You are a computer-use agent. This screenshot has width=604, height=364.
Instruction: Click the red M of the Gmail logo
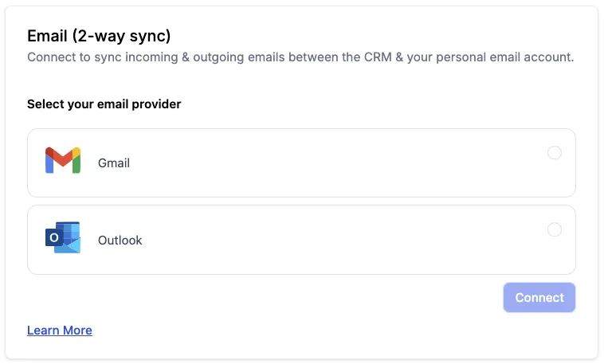click(63, 157)
